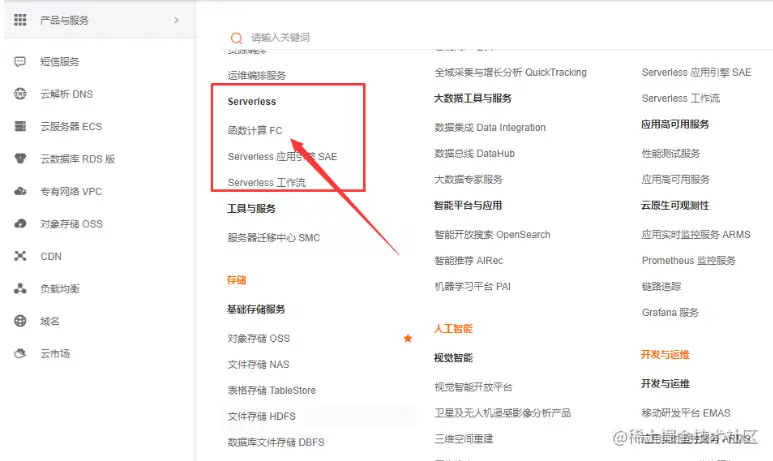
Task: Open 应用实时监控服务 ARMS link
Action: (x=696, y=234)
